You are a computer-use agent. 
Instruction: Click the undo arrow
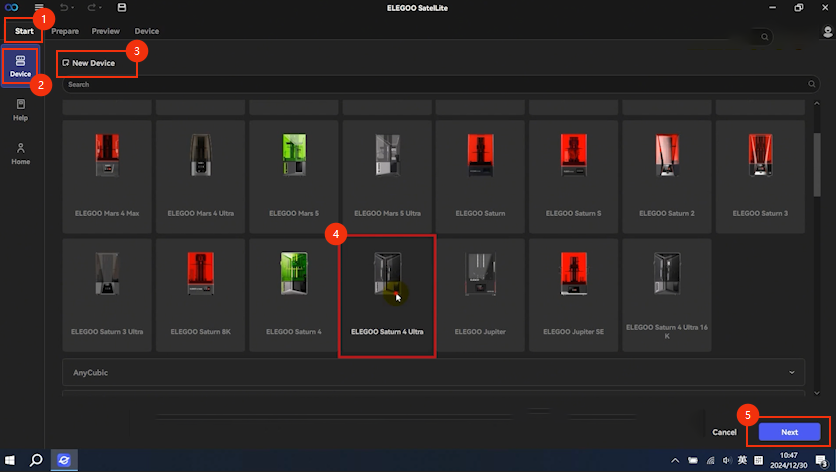pyautogui.click(x=63, y=7)
